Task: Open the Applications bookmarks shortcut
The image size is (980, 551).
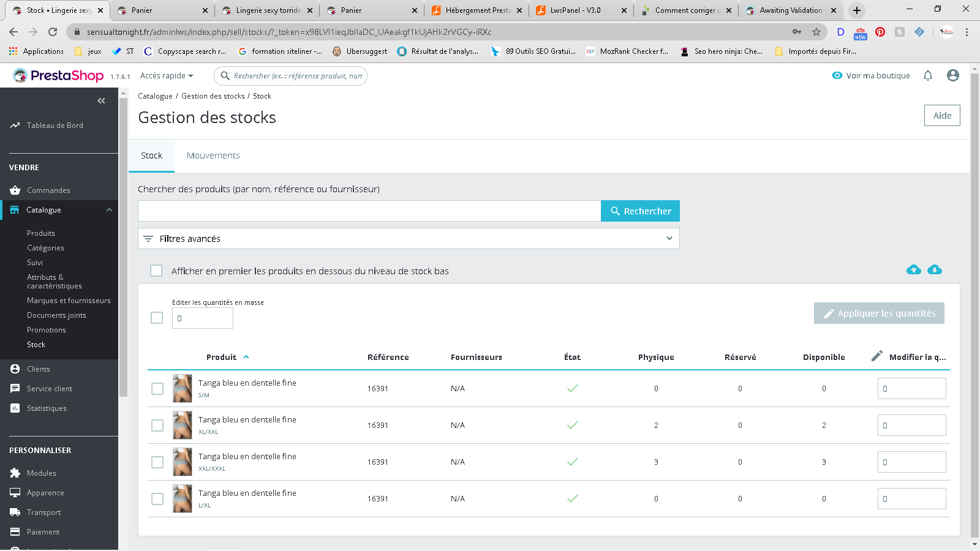Action: (x=36, y=51)
